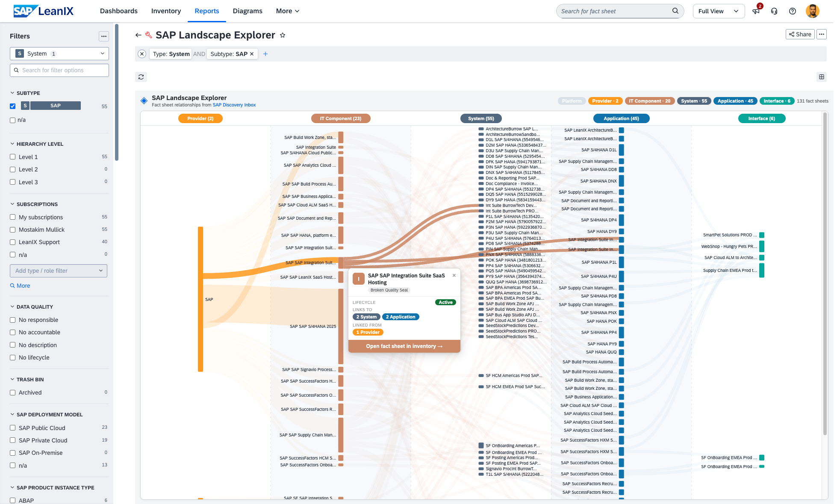
Task: Collapse the HIERARCHY LEVEL section
Action: click(12, 144)
